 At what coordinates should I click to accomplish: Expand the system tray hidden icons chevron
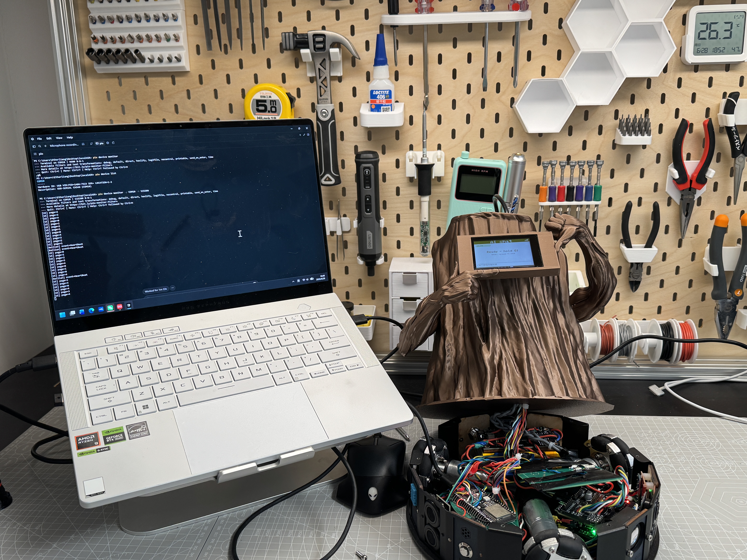tap(293, 282)
